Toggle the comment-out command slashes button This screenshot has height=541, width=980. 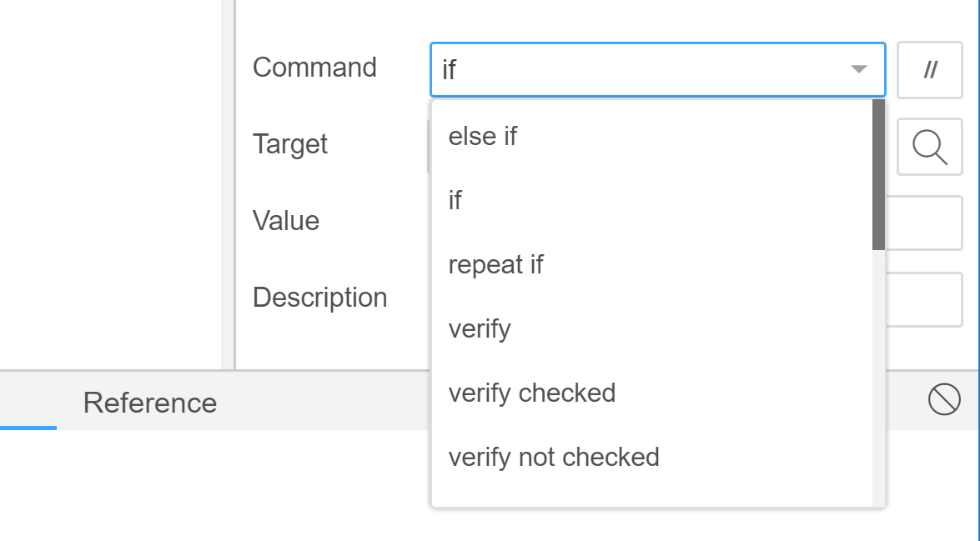pyautogui.click(x=929, y=70)
